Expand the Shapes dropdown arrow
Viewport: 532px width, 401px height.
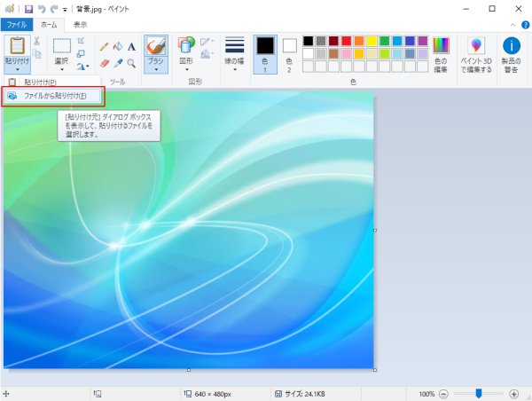coord(186,69)
